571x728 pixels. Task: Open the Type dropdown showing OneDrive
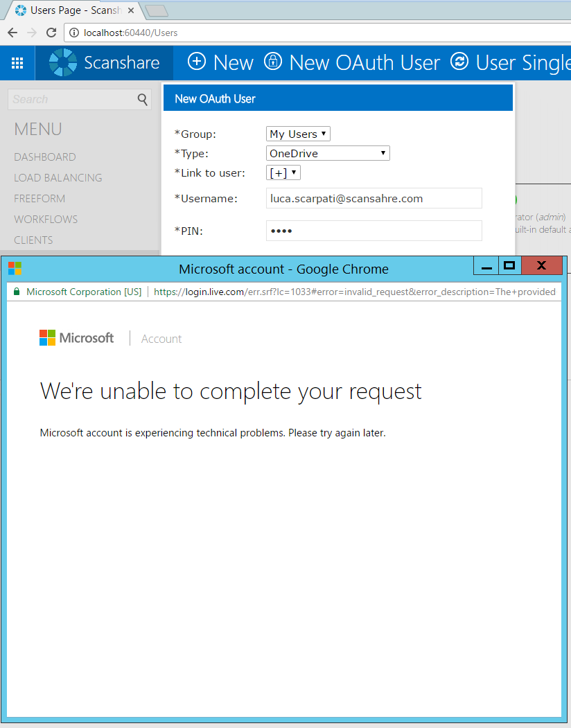328,153
